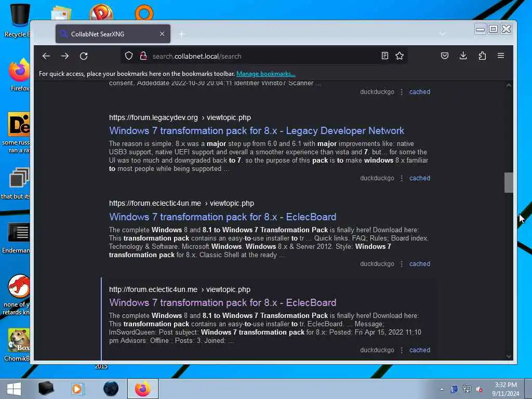Open the media player taskbar icon
The width and height of the screenshot is (532, 399).
[x=77, y=389]
